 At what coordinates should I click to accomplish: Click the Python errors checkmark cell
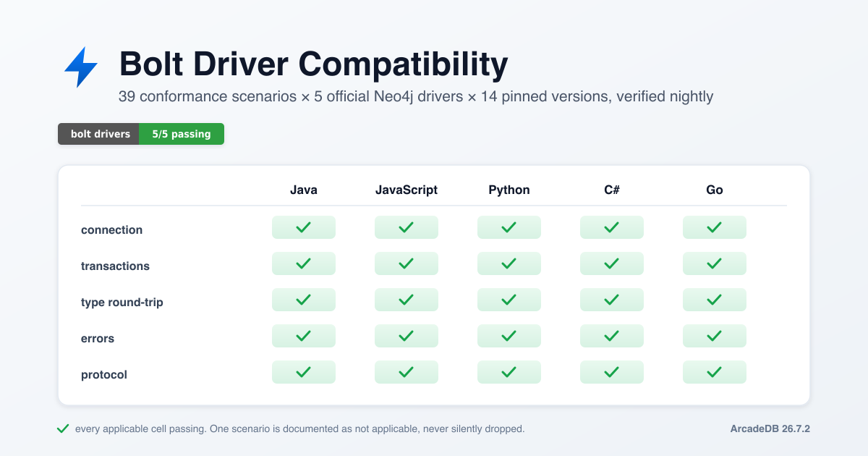509,336
